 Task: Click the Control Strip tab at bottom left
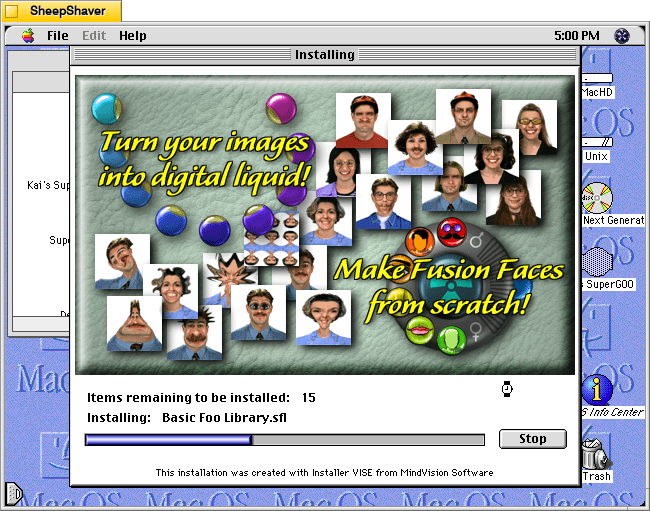point(14,494)
